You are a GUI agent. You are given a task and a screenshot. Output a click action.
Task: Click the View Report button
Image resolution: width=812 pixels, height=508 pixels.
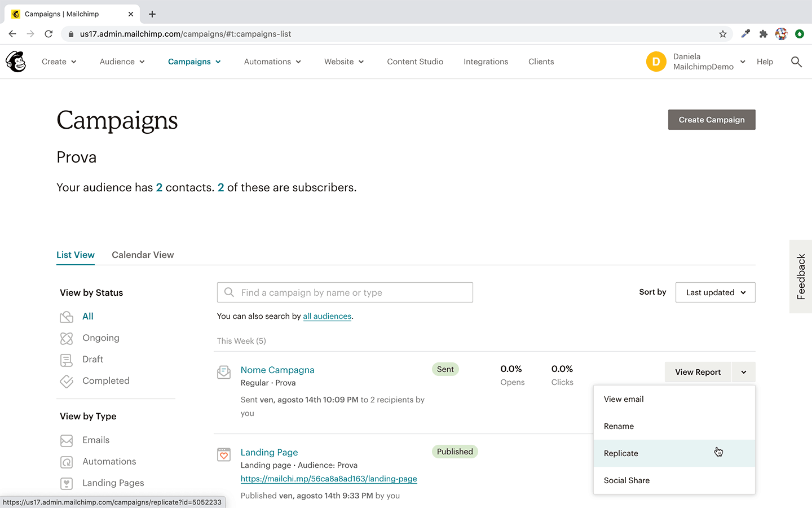[x=698, y=372]
